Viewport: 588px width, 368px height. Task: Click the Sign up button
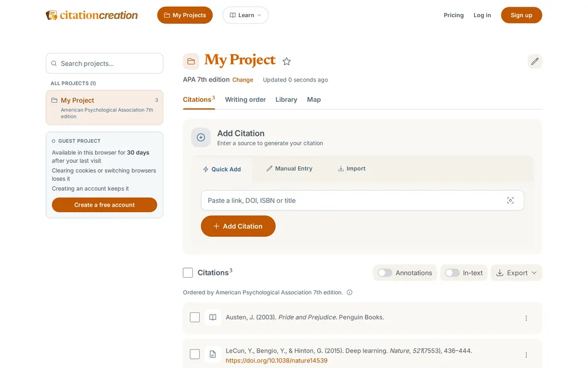tap(521, 15)
